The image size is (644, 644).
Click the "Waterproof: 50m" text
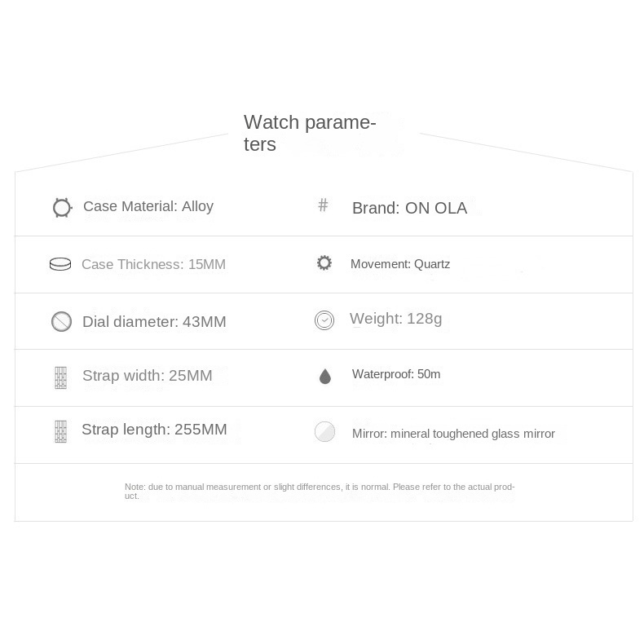click(396, 374)
